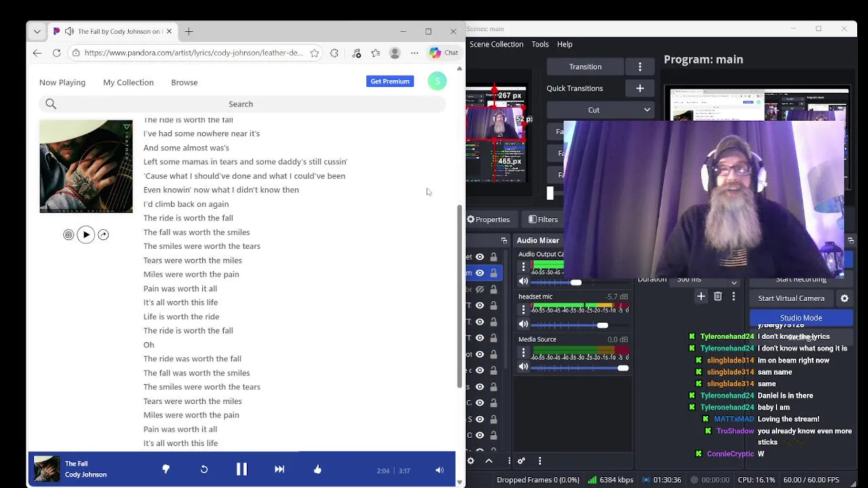The height and width of the screenshot is (488, 868).
Task: Open the browser favorites list icon
Action: tap(376, 53)
